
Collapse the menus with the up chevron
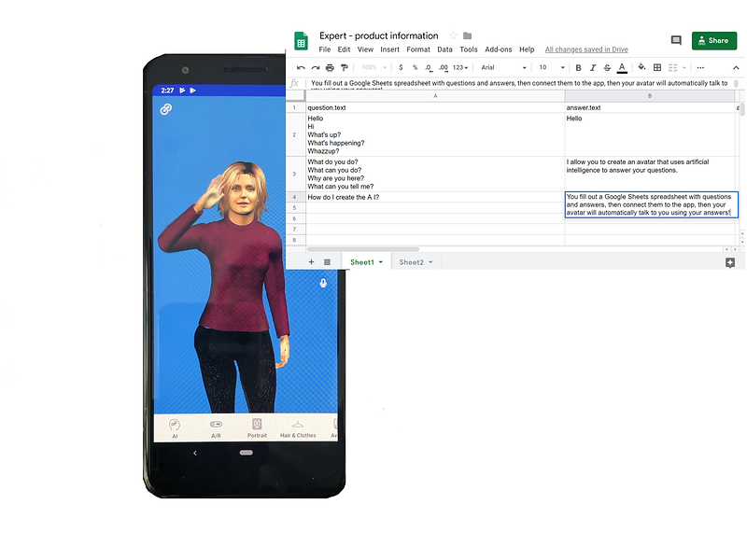pyautogui.click(x=736, y=67)
